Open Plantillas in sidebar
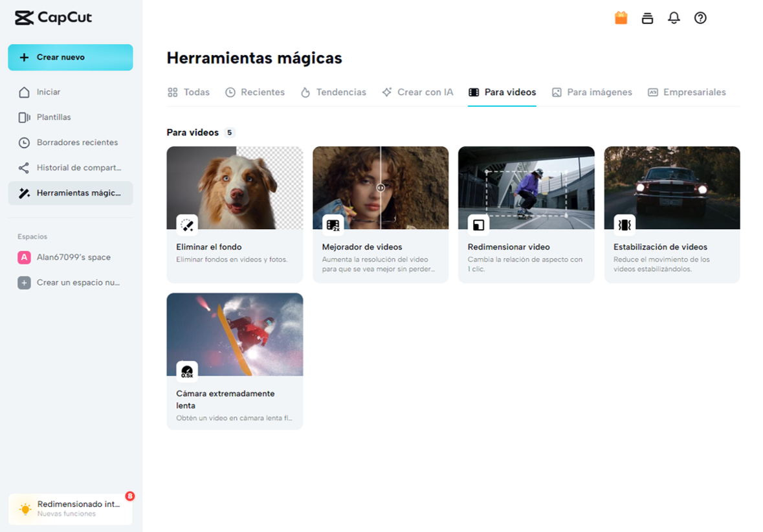This screenshot has width=763, height=532. [71, 117]
